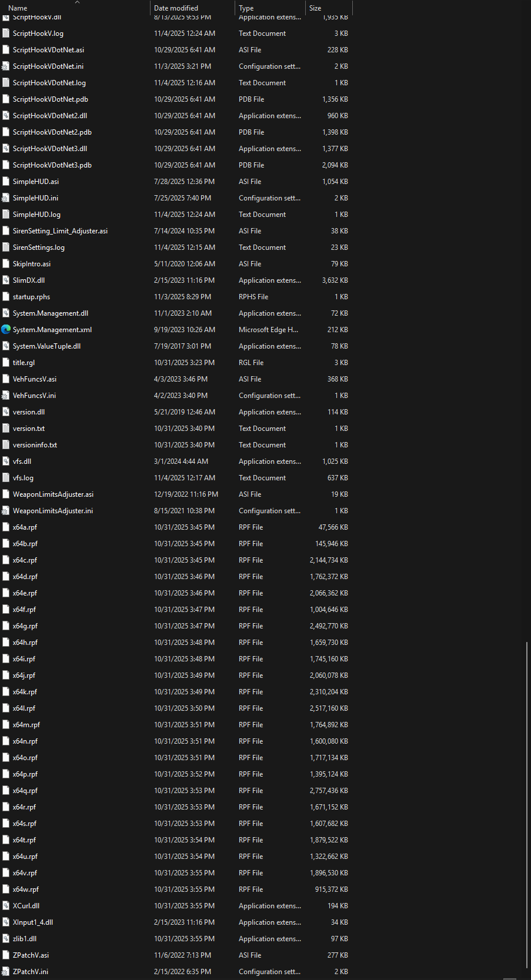Select ScriptHookVDotNet3.pdb file name
The width and height of the screenshot is (531, 980).
tap(52, 165)
